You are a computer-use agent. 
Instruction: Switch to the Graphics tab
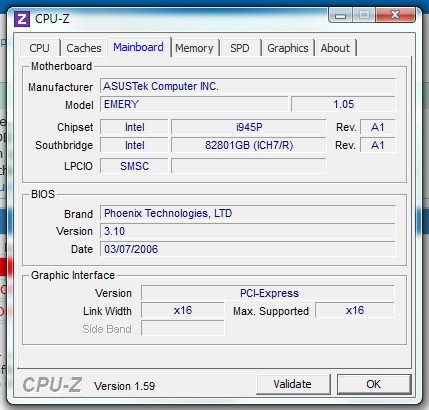coord(288,48)
